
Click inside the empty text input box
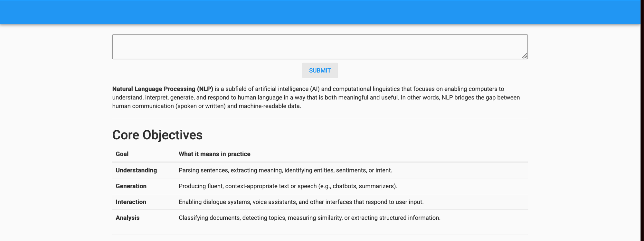320,47
